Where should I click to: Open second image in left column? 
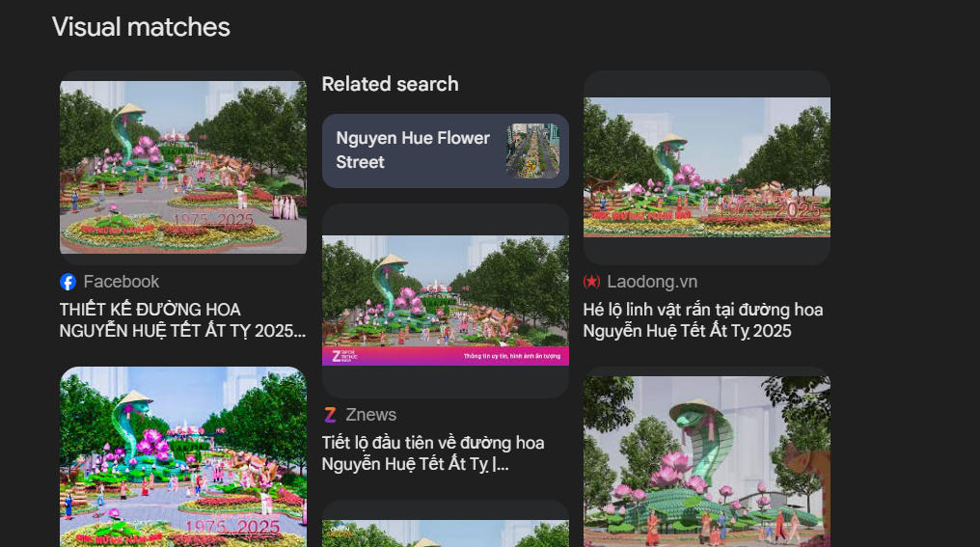click(x=183, y=456)
